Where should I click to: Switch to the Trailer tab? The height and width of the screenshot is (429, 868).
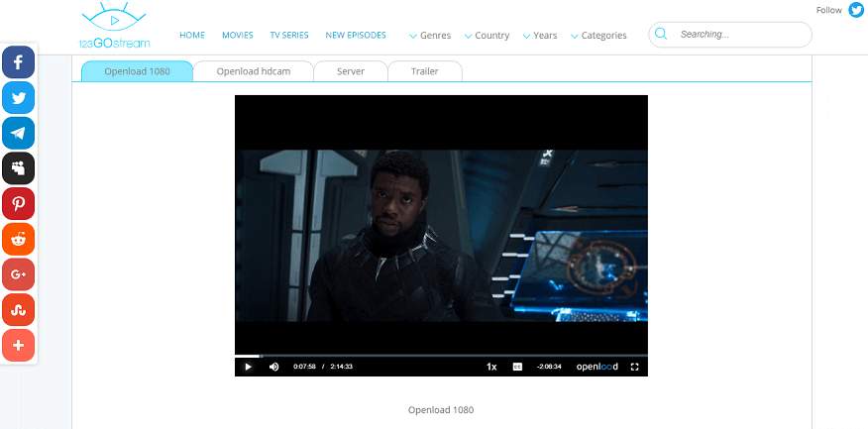[x=425, y=71]
